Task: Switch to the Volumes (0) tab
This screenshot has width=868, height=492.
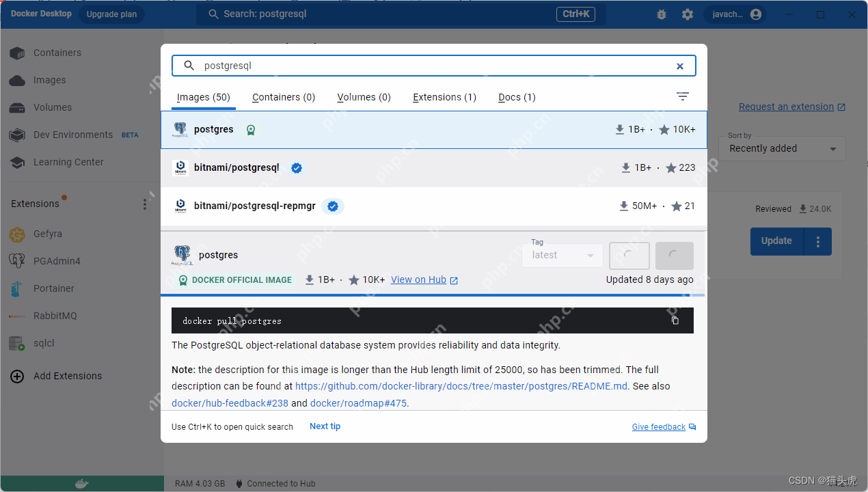Action: (364, 97)
